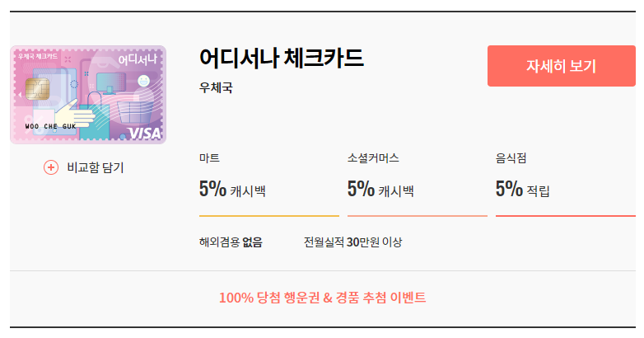This screenshot has width=644, height=338.
Task: Add card via 비교함 담기 text
Action: click(x=95, y=167)
